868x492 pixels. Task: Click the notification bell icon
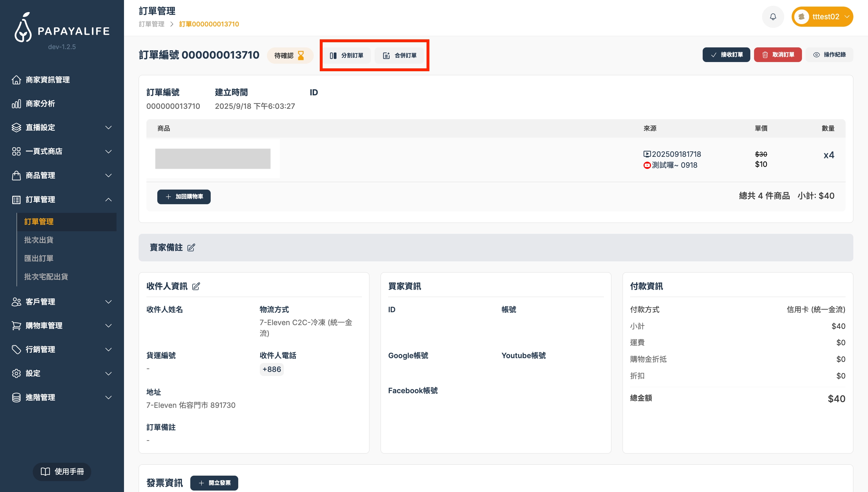point(772,17)
